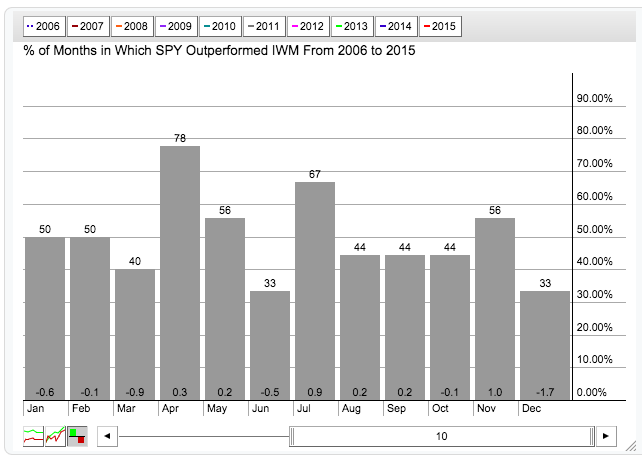Toggle the 2010 year series
Screen dimensions: 642x456
[220, 27]
